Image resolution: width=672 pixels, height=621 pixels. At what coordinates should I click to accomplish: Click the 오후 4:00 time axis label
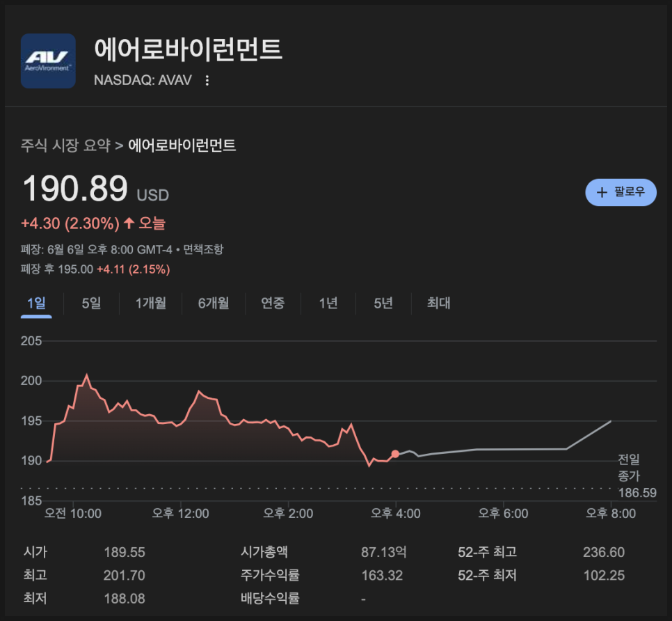click(x=395, y=513)
